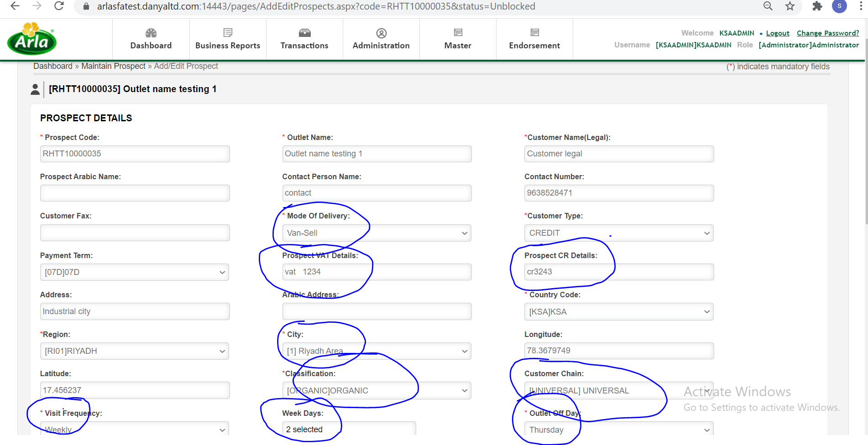Viewport: 868px width, 445px height.
Task: Click the Arla logo
Action: [32, 39]
